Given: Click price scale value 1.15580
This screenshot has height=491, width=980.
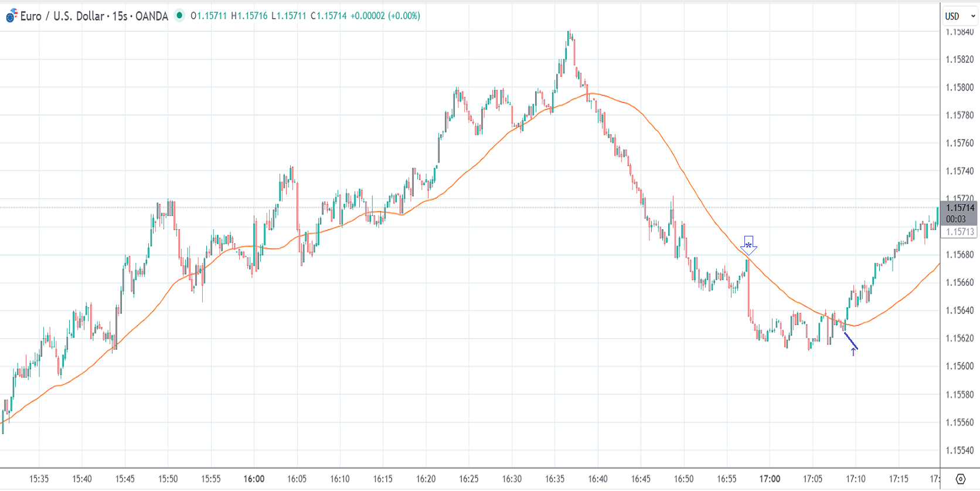Looking at the screenshot, I should coord(959,395).
